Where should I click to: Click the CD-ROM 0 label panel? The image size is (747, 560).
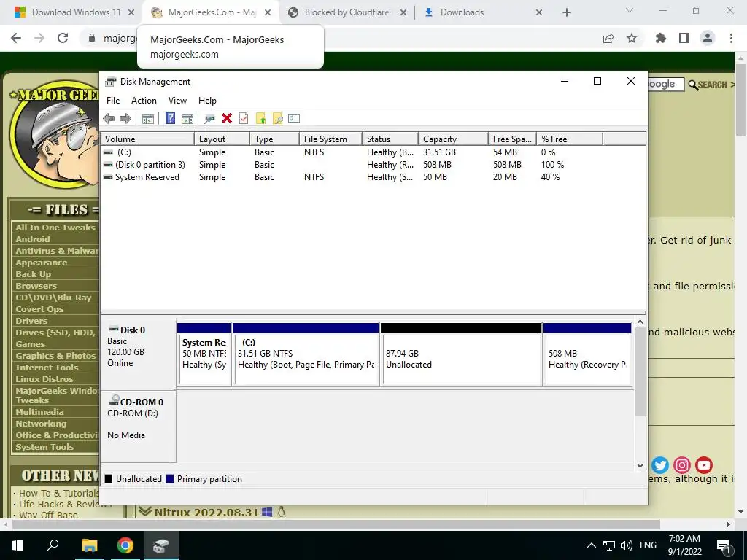click(138, 426)
